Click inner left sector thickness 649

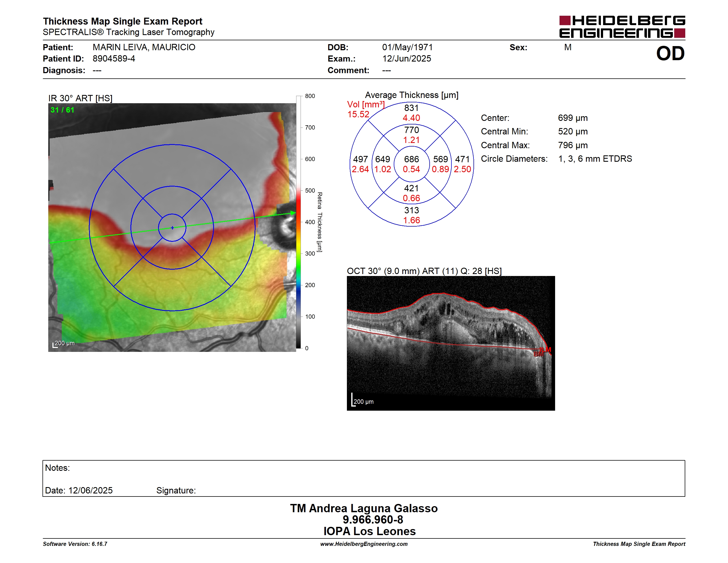pyautogui.click(x=383, y=160)
